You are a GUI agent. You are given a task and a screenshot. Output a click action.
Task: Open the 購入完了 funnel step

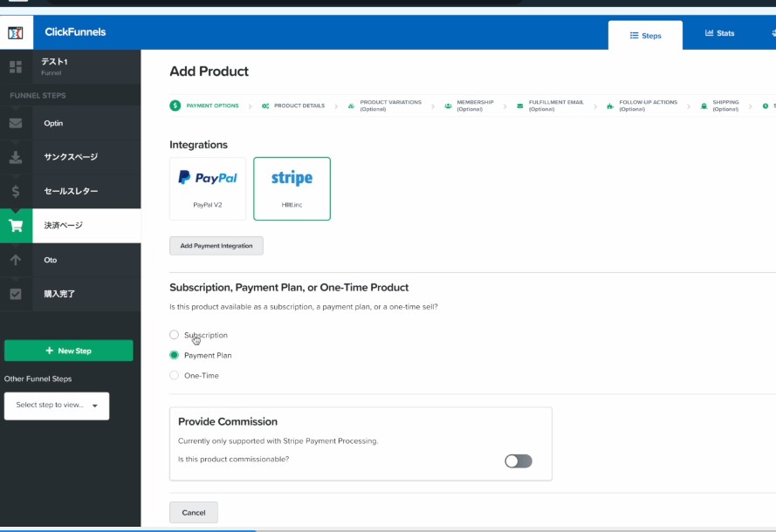tap(71, 294)
